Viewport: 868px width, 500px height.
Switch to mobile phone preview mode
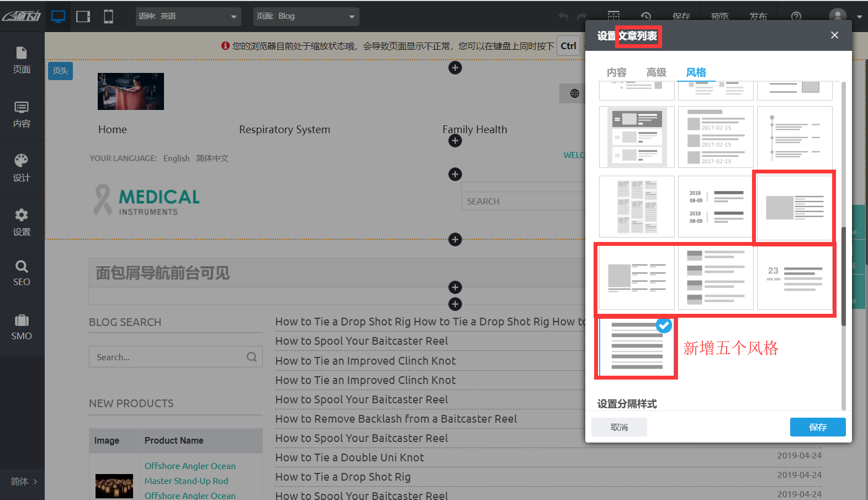tap(109, 17)
